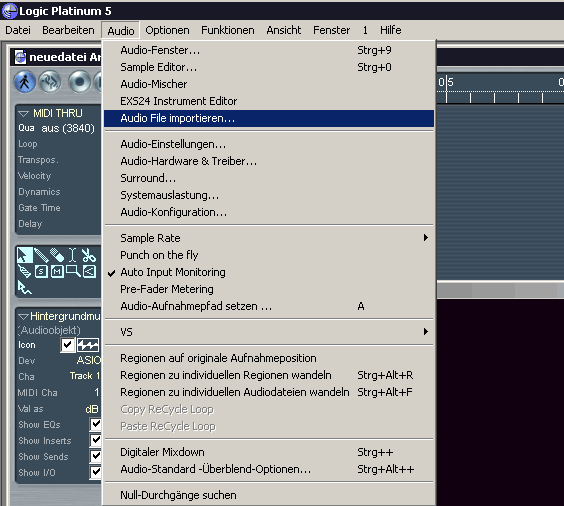The width and height of the screenshot is (564, 506).
Task: Expand the Sample Rate submenu
Action: (x=269, y=238)
